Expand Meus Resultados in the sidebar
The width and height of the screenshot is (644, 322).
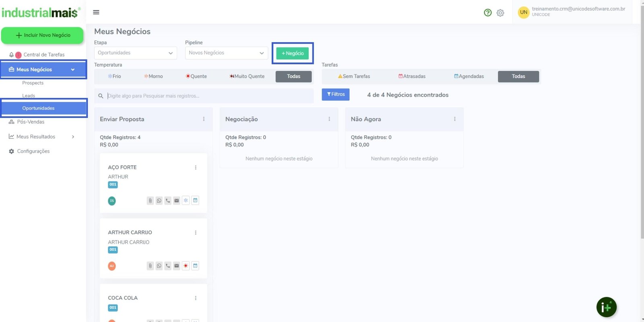pyautogui.click(x=42, y=137)
